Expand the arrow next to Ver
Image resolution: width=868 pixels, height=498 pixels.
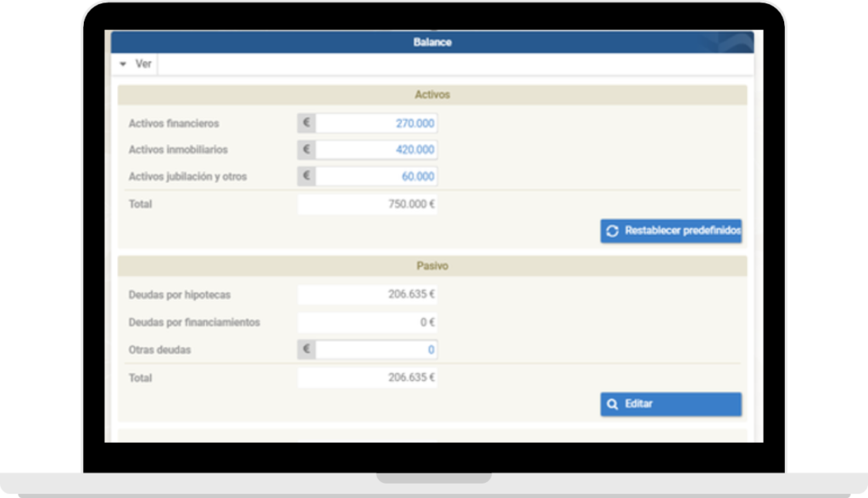click(x=123, y=64)
